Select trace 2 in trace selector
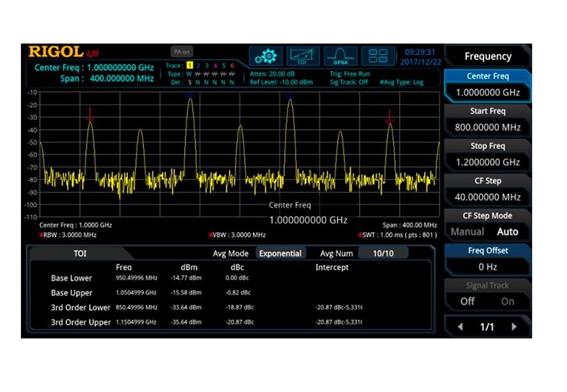The width and height of the screenshot is (567, 392). point(198,65)
